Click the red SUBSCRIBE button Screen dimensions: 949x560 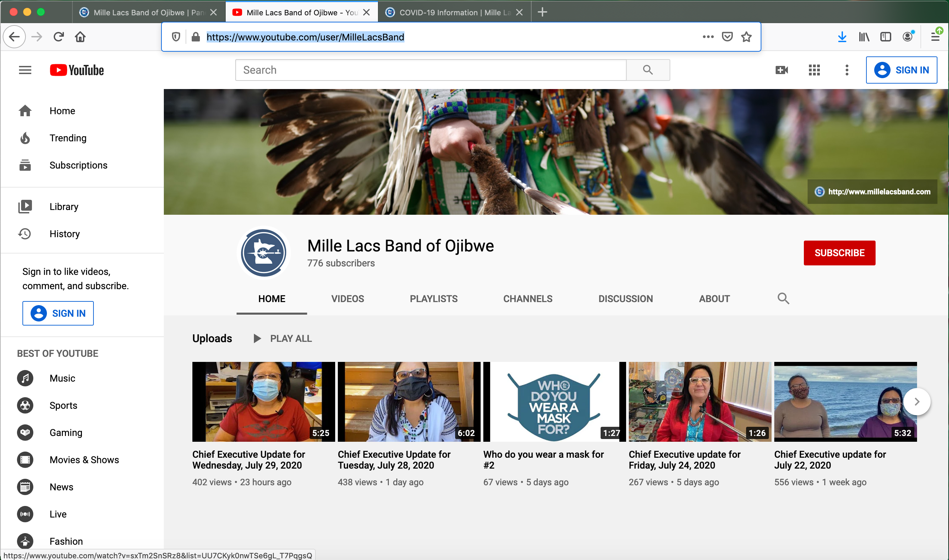click(x=839, y=253)
